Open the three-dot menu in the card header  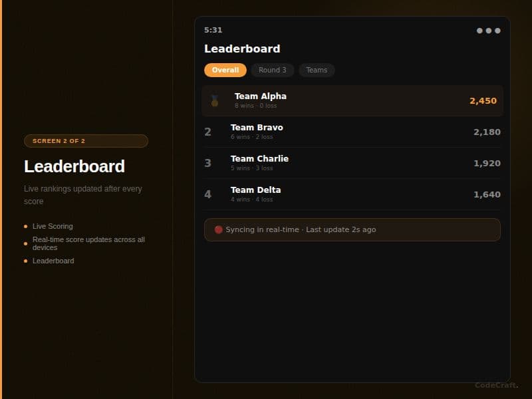click(489, 31)
